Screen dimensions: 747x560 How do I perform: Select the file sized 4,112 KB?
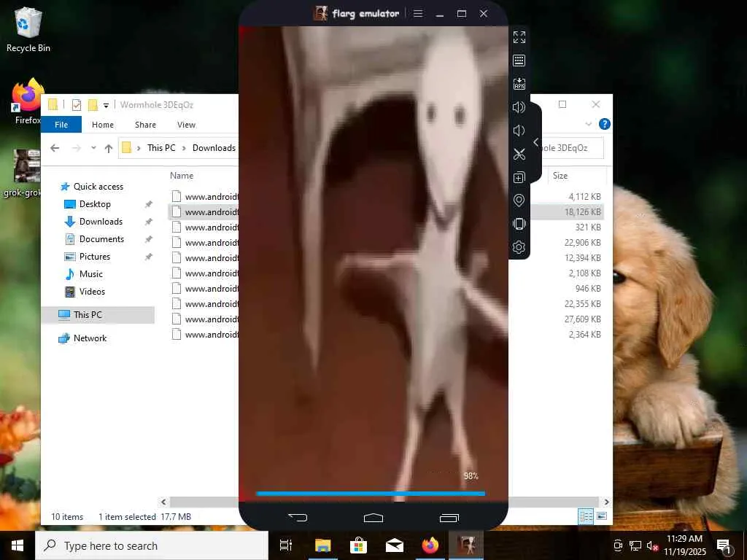[386, 197]
